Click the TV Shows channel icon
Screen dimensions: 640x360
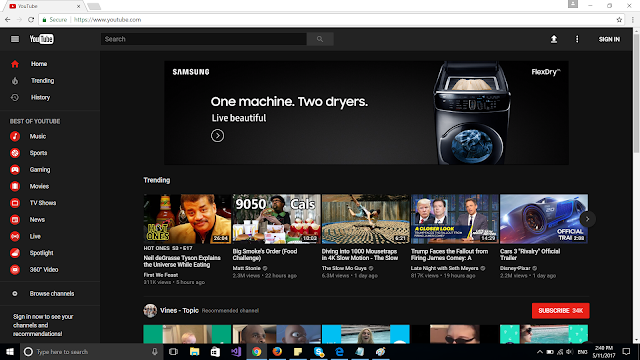coord(15,203)
